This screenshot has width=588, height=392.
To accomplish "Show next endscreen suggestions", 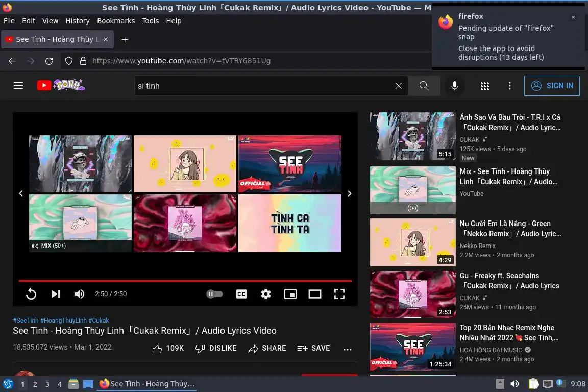I will click(350, 193).
